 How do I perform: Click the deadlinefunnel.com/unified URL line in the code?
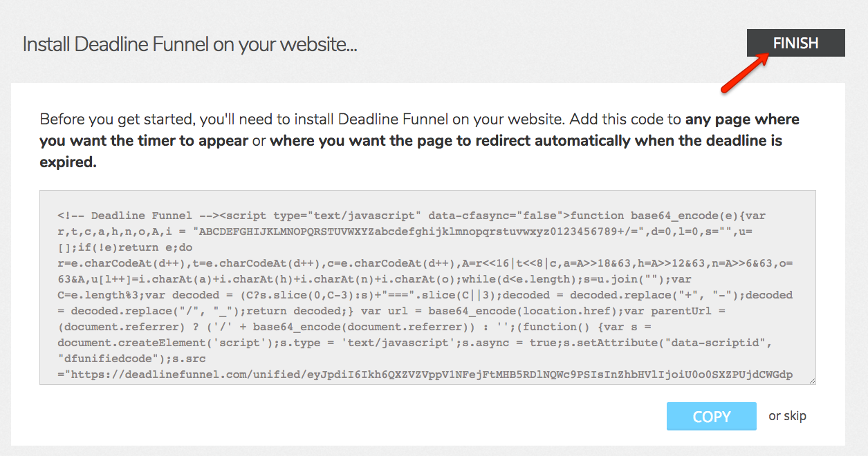pos(425,375)
